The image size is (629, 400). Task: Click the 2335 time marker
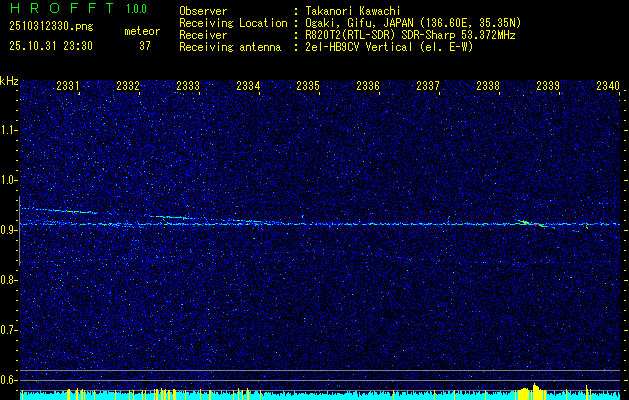(308, 86)
